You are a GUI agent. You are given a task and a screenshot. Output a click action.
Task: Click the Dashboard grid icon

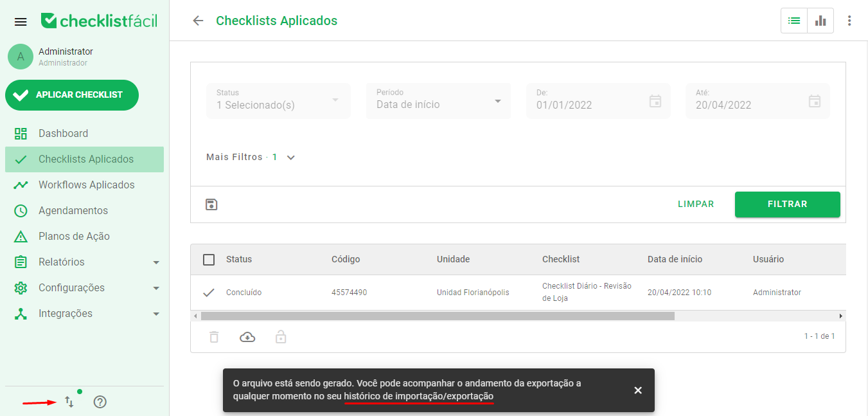21,134
